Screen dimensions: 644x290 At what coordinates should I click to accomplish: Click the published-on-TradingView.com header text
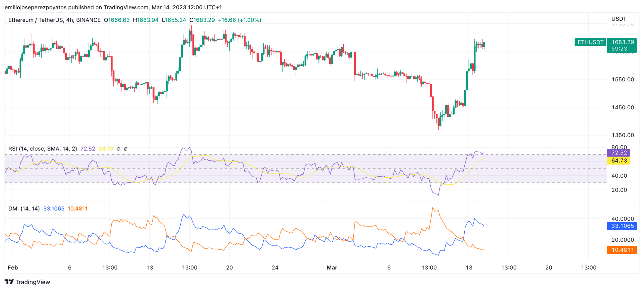pos(113,7)
